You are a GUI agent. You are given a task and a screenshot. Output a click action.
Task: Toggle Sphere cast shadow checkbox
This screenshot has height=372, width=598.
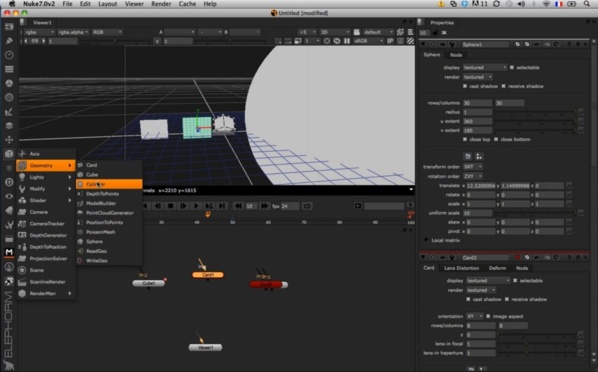(x=465, y=86)
